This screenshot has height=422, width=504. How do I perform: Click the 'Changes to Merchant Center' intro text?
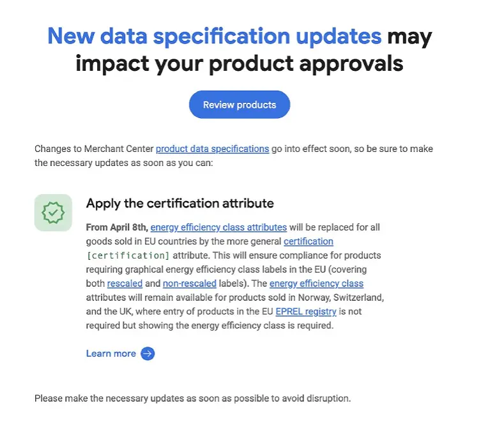(94, 149)
